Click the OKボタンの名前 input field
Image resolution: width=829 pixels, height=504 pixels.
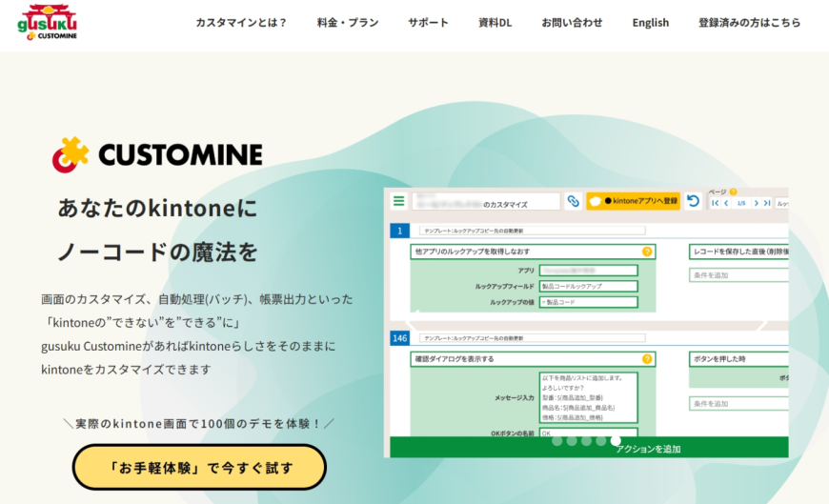pos(589,433)
